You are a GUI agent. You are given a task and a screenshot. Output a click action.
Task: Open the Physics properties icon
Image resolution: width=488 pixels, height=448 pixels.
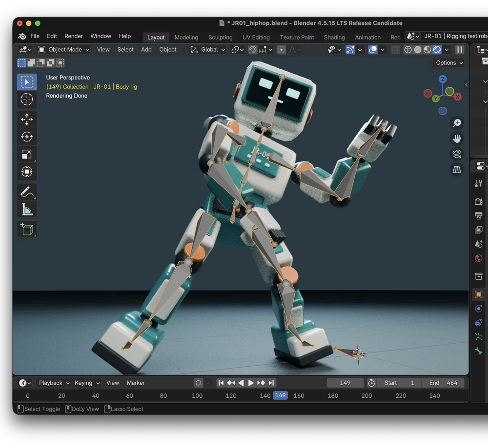coord(479,309)
